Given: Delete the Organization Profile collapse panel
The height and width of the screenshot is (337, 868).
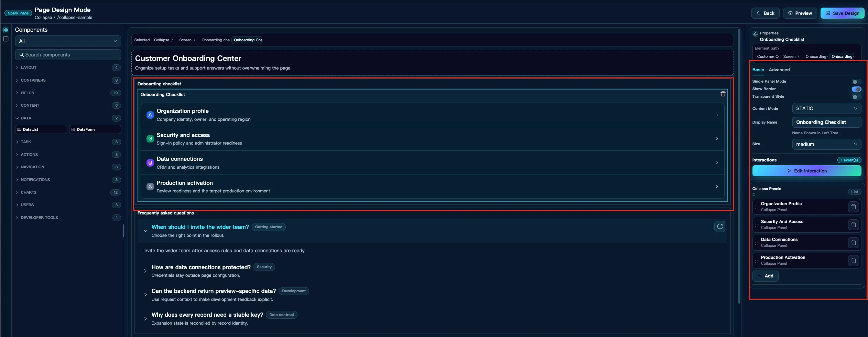Looking at the screenshot, I should click(853, 207).
